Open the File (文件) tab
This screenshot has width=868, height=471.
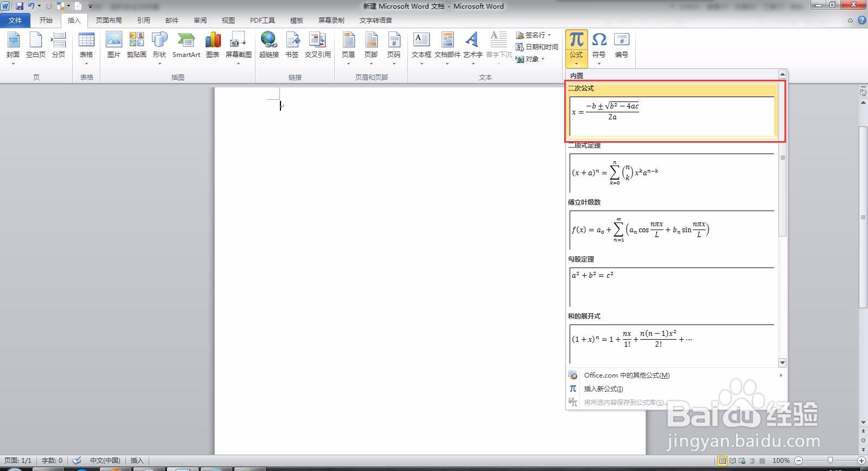pos(15,20)
